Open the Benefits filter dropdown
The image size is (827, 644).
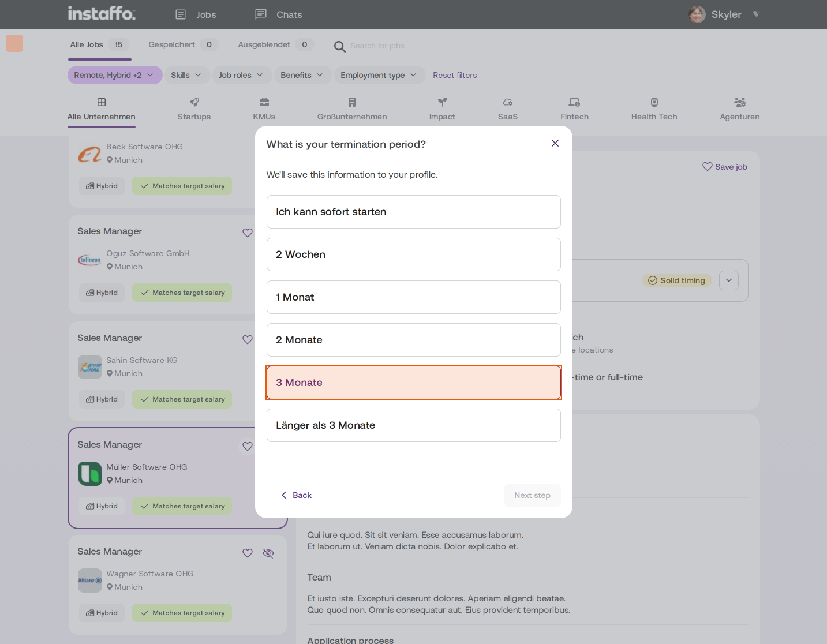click(x=302, y=75)
